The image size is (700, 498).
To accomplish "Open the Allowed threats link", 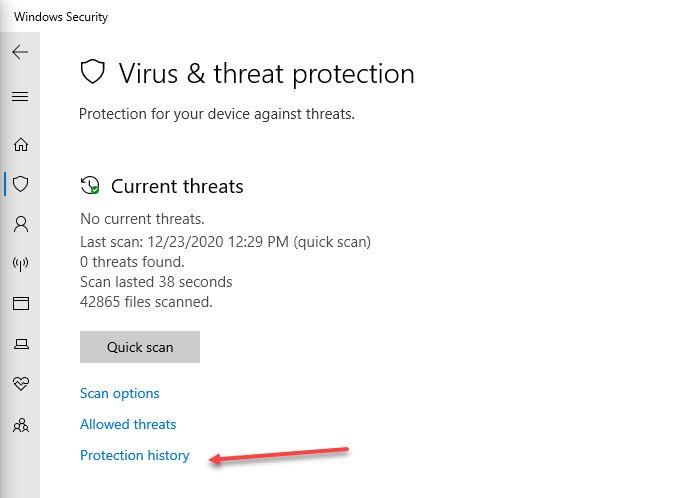I will (x=128, y=424).
